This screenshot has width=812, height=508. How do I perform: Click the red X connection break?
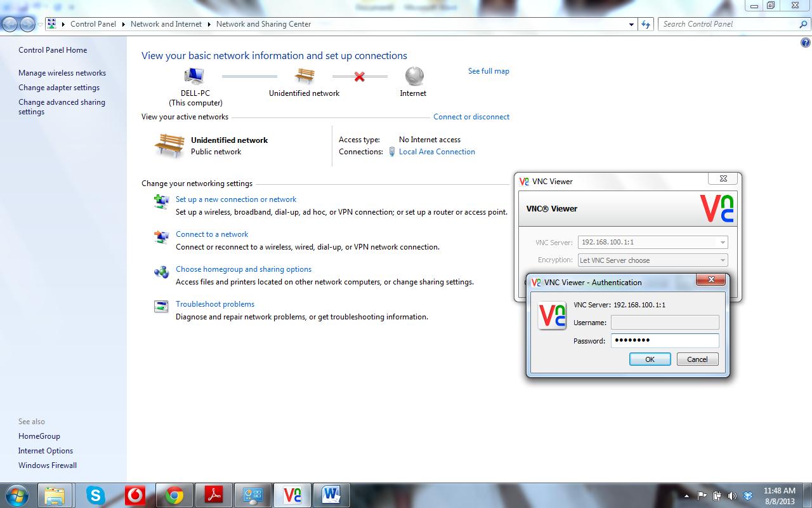360,77
